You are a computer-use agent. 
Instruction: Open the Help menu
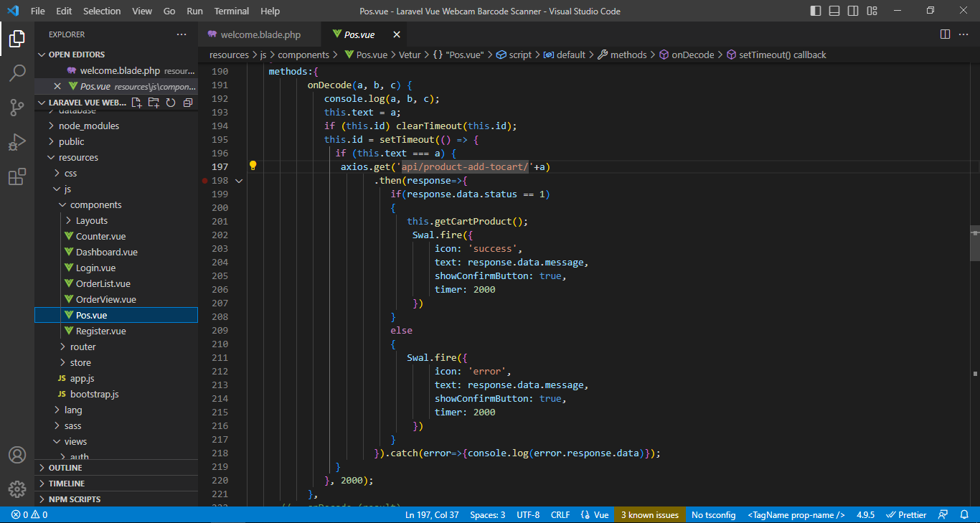pyautogui.click(x=270, y=11)
